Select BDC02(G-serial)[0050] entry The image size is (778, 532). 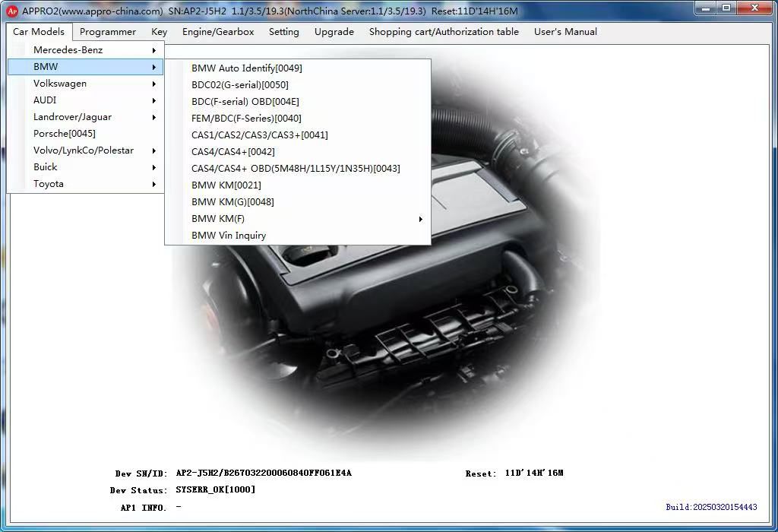[239, 85]
